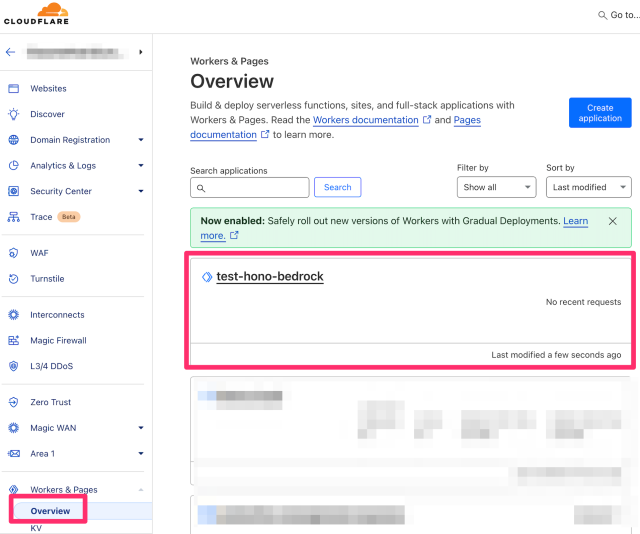640x534 pixels.
Task: Click the Magic Firewall icon
Action: coord(13,340)
